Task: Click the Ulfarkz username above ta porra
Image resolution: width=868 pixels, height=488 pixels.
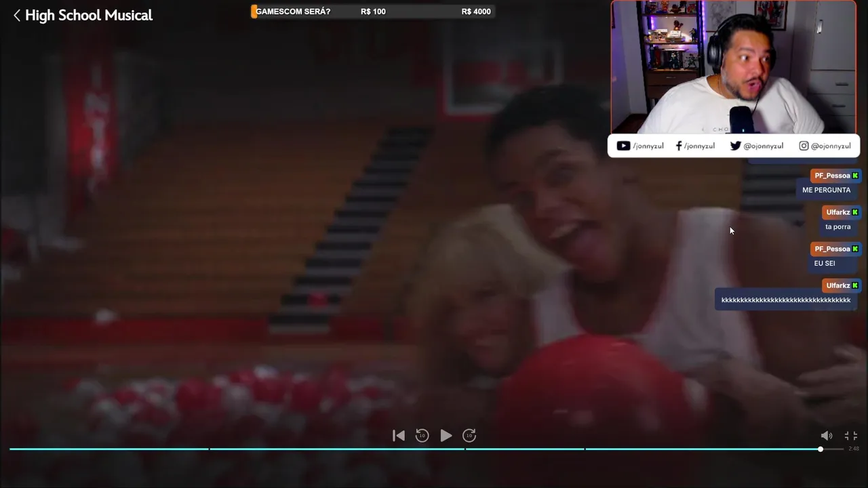Action: point(838,212)
